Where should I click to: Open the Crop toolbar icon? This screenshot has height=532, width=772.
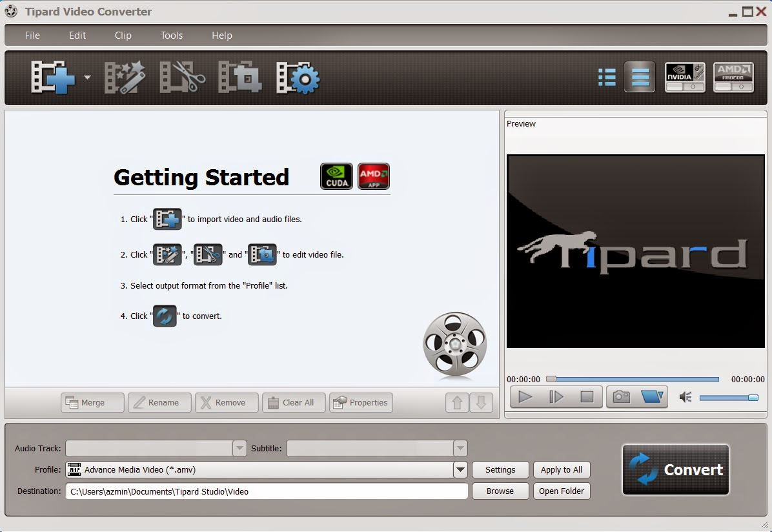coord(239,77)
